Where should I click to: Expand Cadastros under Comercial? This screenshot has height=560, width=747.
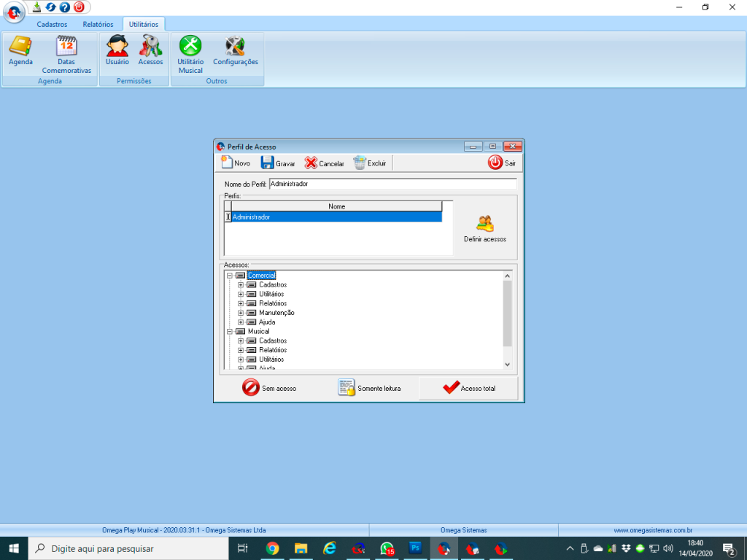tap(241, 285)
